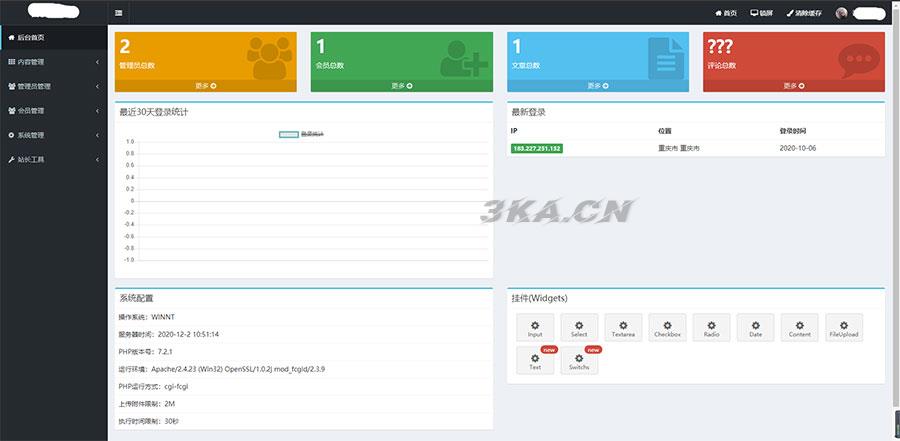Select 后台首页 in the sidebar
The image size is (900, 441).
pyautogui.click(x=53, y=37)
